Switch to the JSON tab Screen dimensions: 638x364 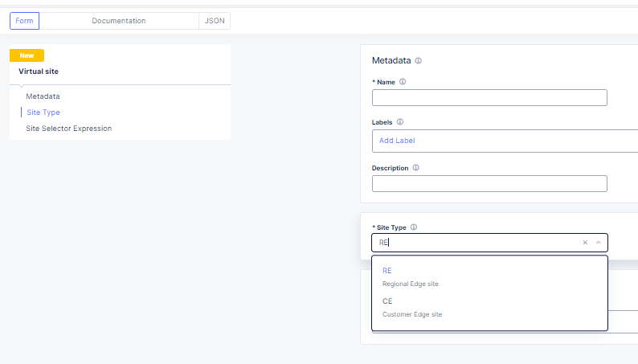click(215, 21)
